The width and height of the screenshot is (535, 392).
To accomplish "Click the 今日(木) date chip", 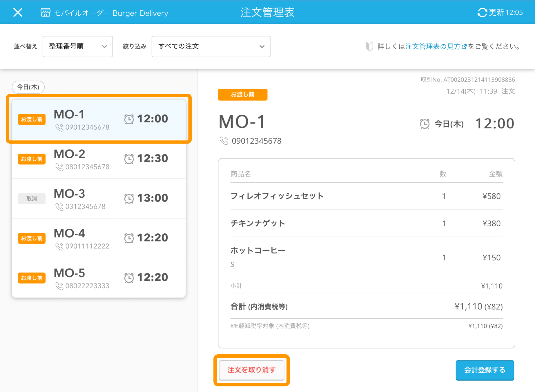I will click(28, 87).
